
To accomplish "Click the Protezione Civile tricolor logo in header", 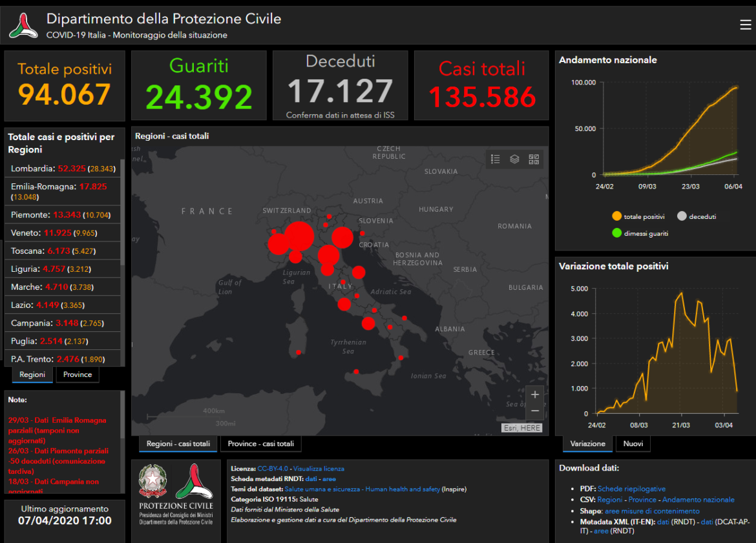I will (x=23, y=25).
